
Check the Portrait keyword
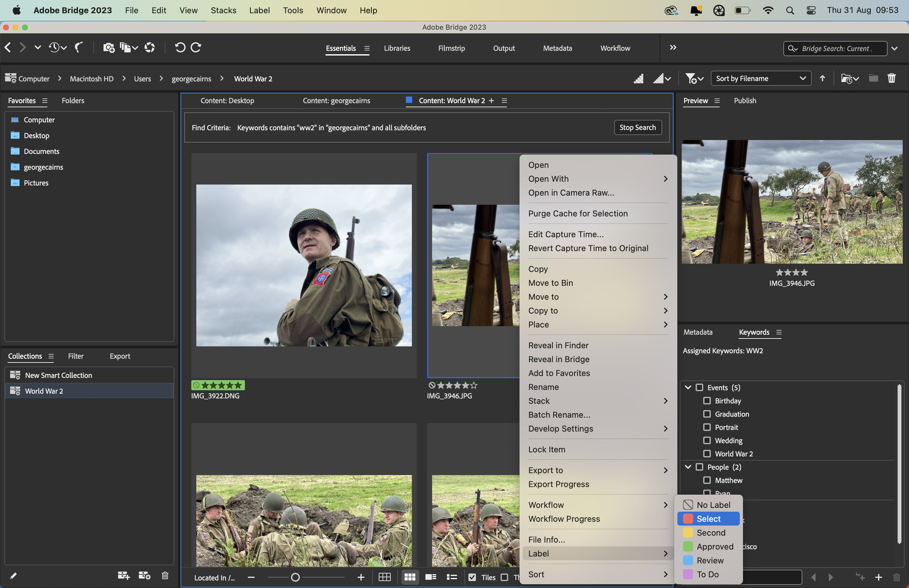click(x=707, y=427)
